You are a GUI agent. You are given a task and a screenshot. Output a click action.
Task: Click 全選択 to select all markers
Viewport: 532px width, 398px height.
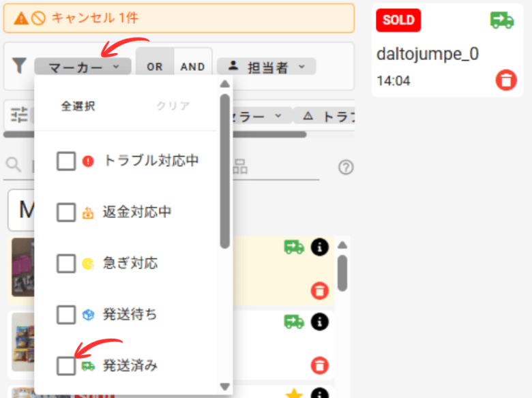click(78, 106)
